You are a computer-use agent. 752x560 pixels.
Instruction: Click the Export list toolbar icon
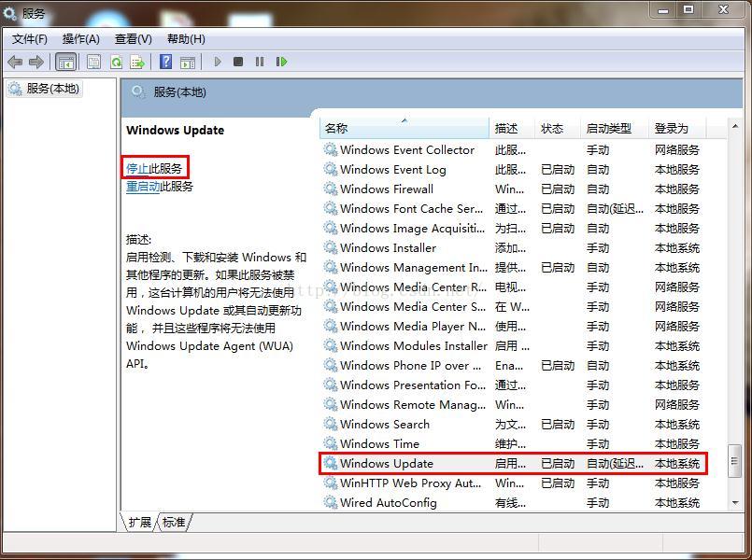pyautogui.click(x=137, y=62)
